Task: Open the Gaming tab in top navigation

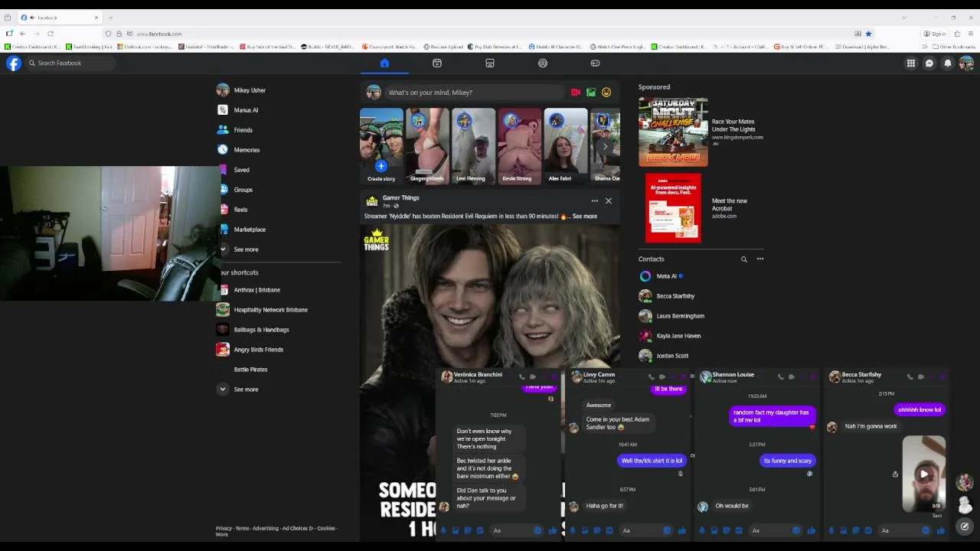Action: [596, 63]
